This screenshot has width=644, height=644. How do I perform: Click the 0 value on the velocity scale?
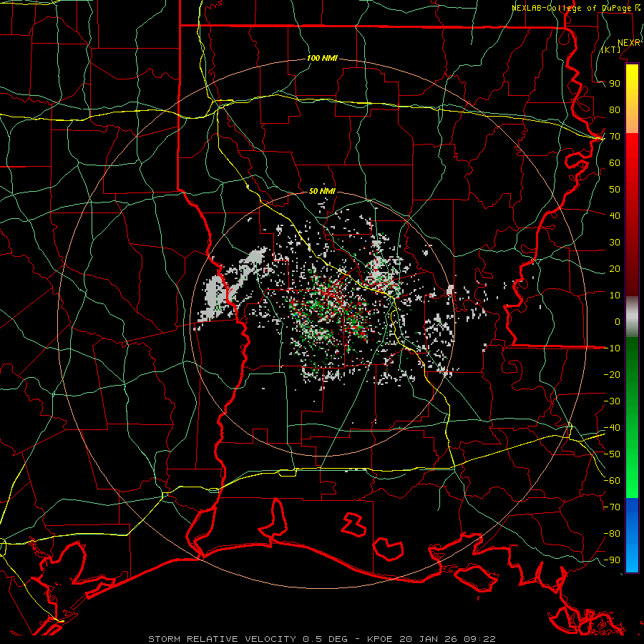(x=618, y=322)
